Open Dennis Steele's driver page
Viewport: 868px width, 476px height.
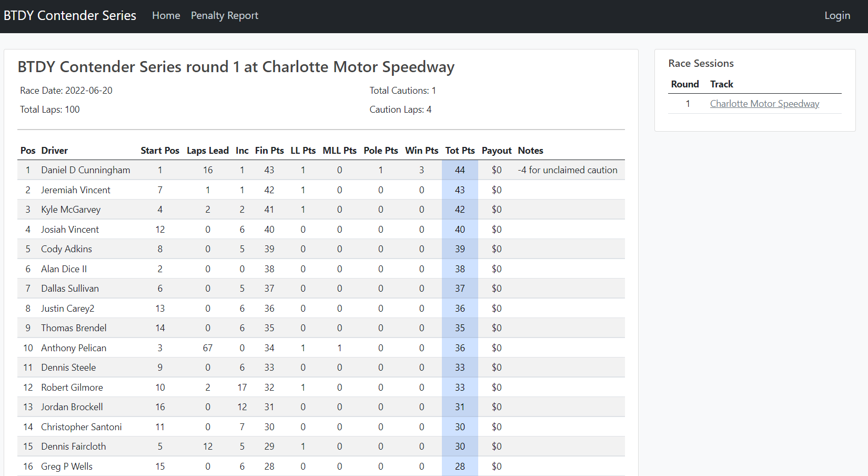pyautogui.click(x=68, y=367)
